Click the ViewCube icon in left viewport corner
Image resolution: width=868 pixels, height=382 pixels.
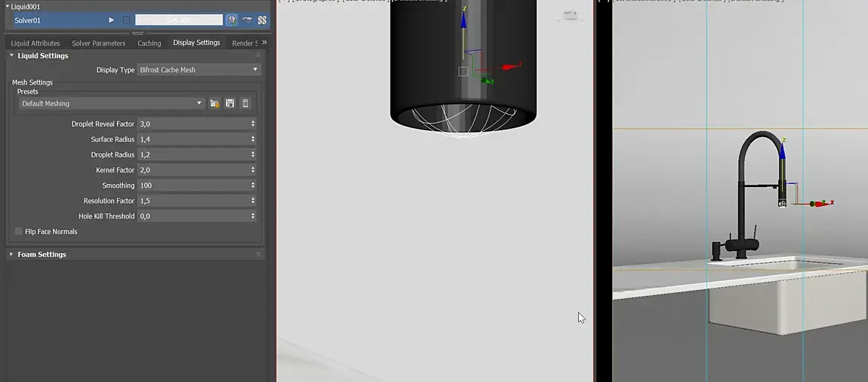tap(570, 17)
